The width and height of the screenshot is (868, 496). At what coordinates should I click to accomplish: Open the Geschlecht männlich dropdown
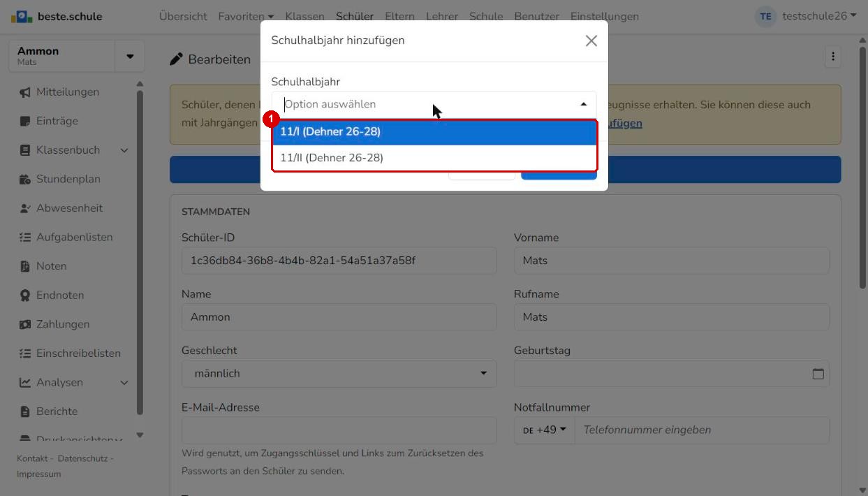[x=339, y=374]
